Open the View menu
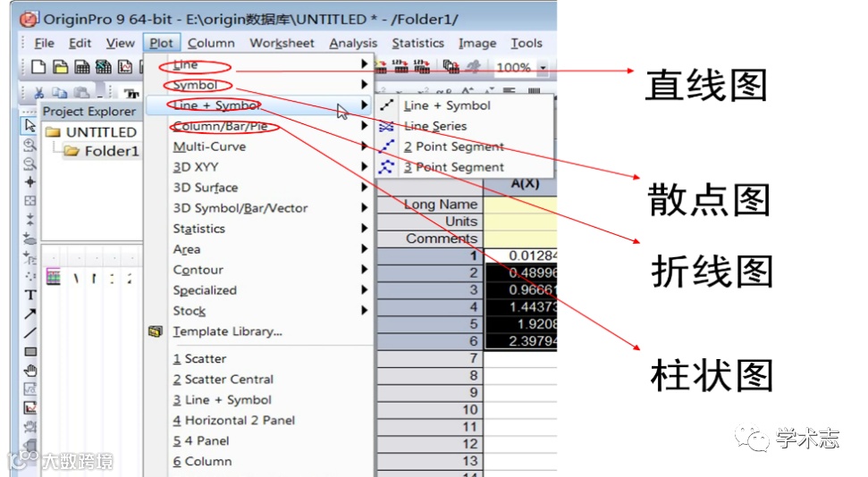Screen dimensions: 868x477 click(x=120, y=43)
